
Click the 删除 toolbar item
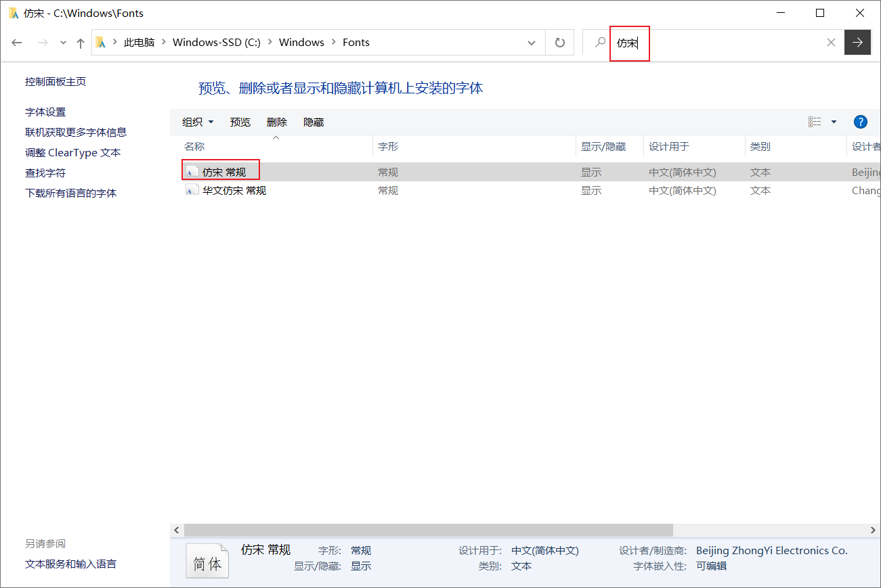(x=277, y=122)
